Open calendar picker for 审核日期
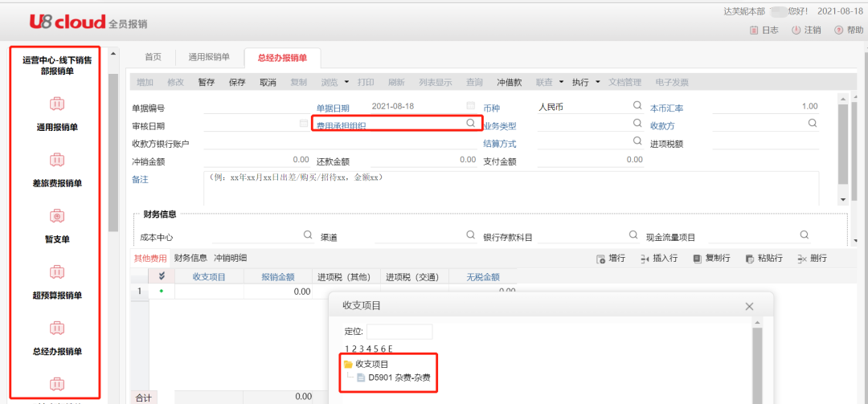This screenshot has width=868, height=404. pos(303,124)
